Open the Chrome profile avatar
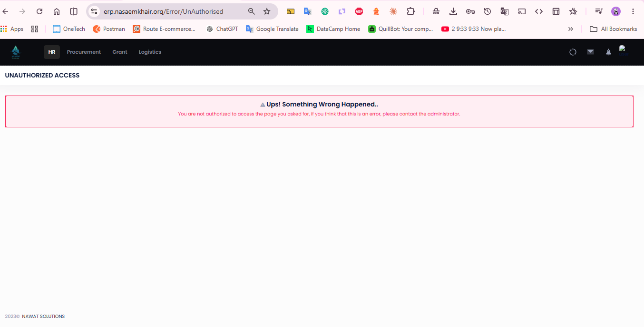 click(x=616, y=11)
